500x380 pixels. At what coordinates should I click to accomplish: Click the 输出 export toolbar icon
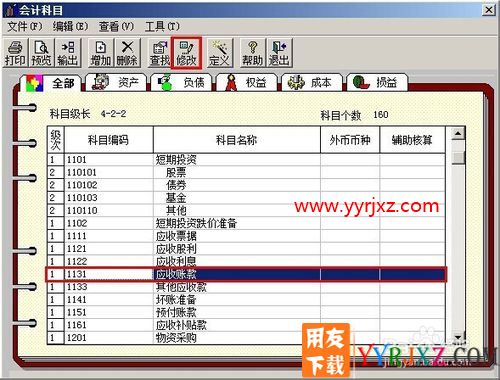point(68,53)
